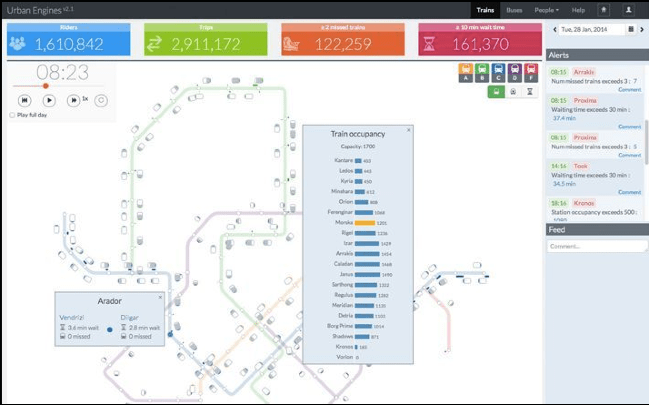649x405 pixels.
Task: Click the Vendrizi direction link in Arador popup
Action: tap(72, 317)
